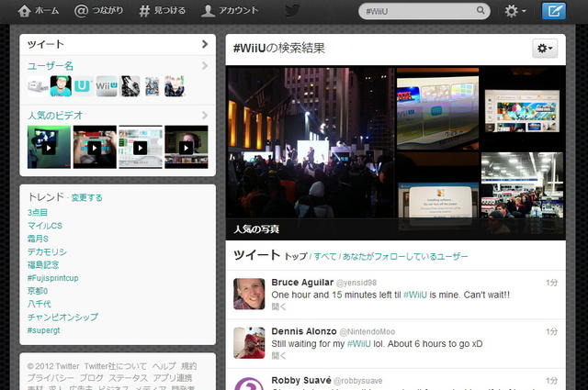Open the チャンピオンシップ trend

click(x=62, y=317)
